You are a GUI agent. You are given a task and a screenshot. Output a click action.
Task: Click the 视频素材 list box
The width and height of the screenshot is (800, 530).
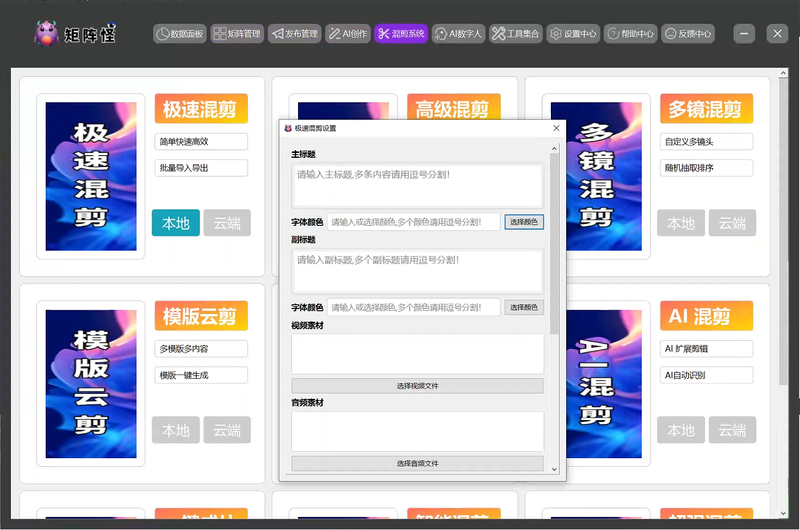coord(417,354)
